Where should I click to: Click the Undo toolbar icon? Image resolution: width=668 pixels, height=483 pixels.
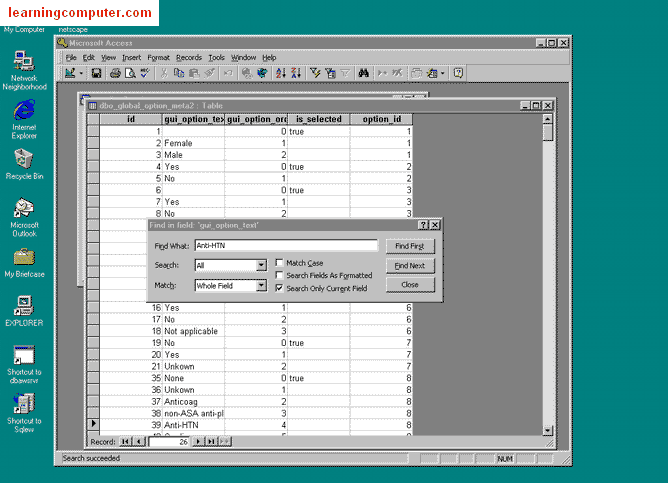(x=228, y=73)
